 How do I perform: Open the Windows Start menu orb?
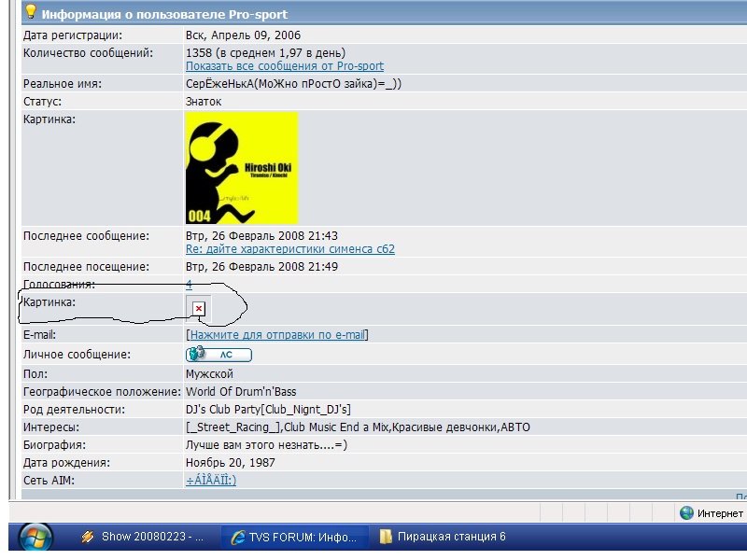(35, 537)
